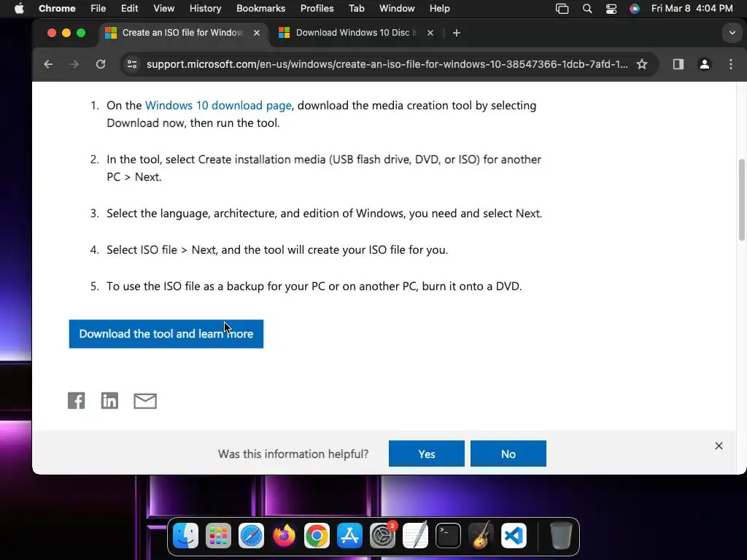Open the Window menu
This screenshot has width=747, height=560.
(397, 9)
